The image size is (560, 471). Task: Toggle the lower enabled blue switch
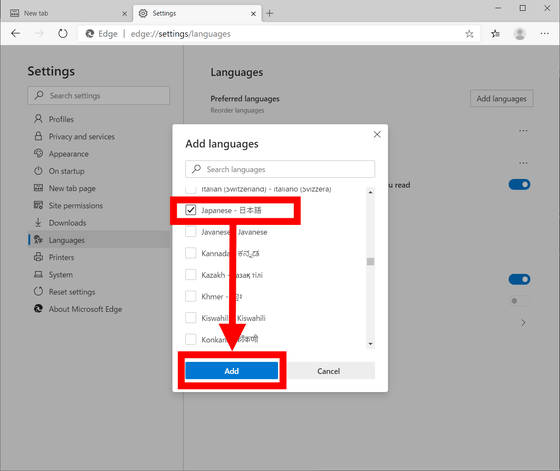[519, 279]
